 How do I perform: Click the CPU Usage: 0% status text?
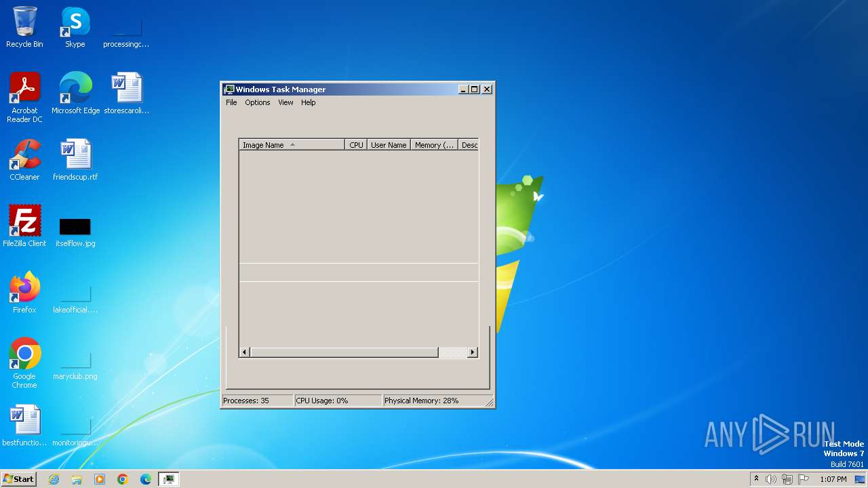click(x=322, y=401)
